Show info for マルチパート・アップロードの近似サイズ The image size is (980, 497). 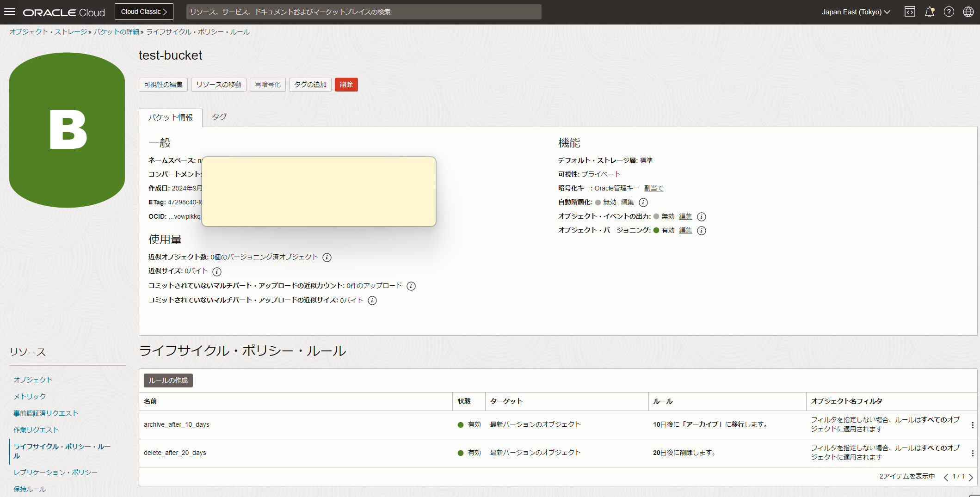pos(372,301)
